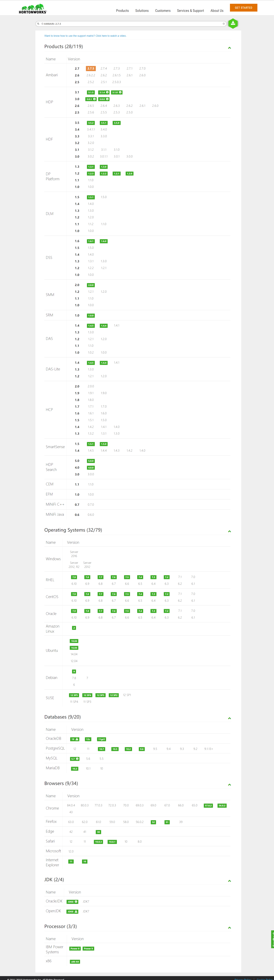This screenshot has height=980, width=274.
Task: Select MariaDB version 10.2
Action: pos(75,769)
